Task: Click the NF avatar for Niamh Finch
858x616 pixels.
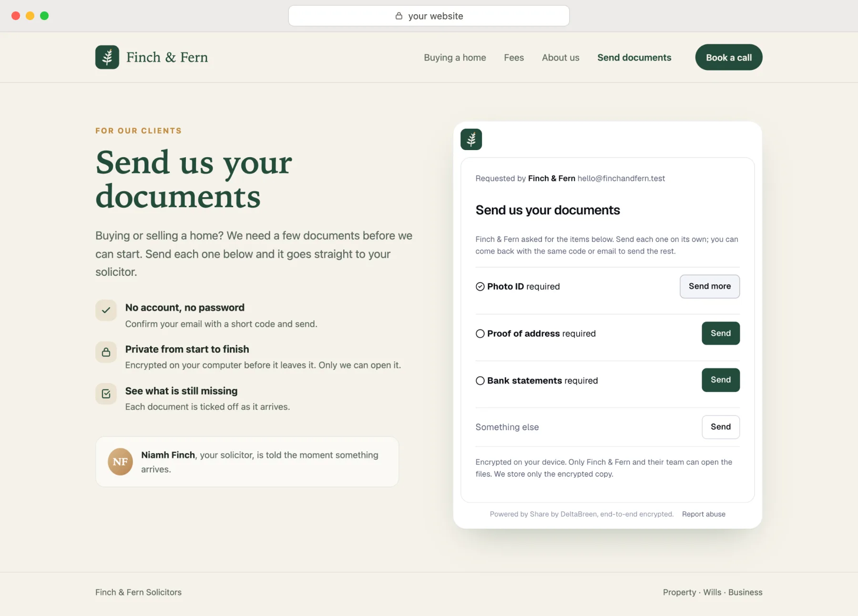Action: [x=120, y=462]
